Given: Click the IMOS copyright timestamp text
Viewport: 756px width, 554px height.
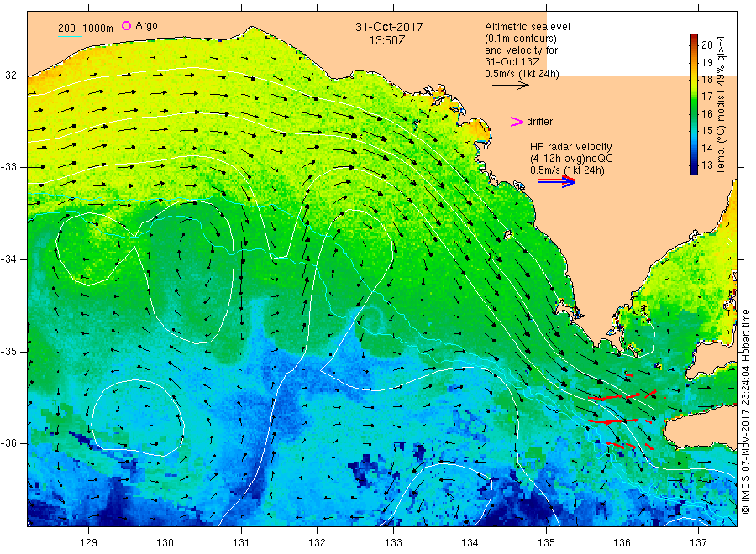Looking at the screenshot, I should (746, 412).
